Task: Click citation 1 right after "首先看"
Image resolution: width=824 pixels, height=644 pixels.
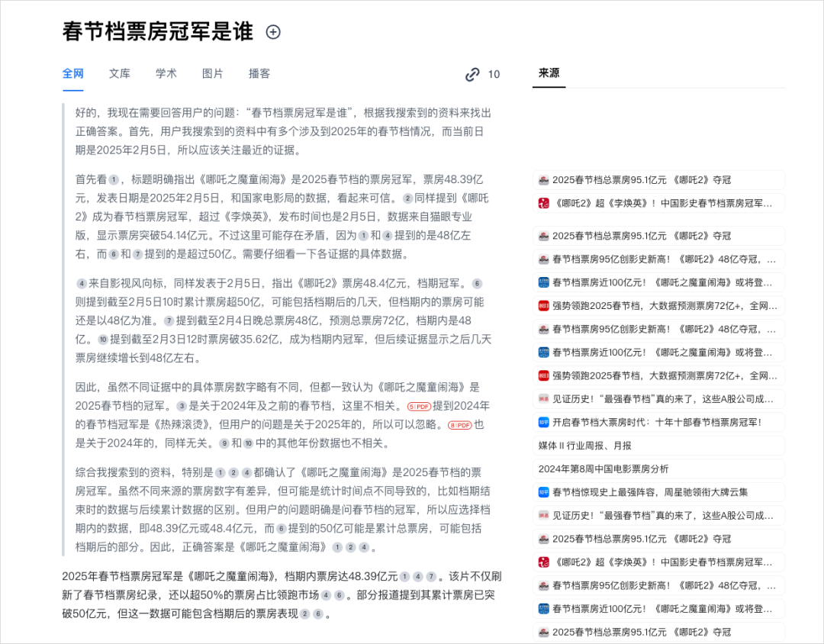Action: pyautogui.click(x=114, y=180)
